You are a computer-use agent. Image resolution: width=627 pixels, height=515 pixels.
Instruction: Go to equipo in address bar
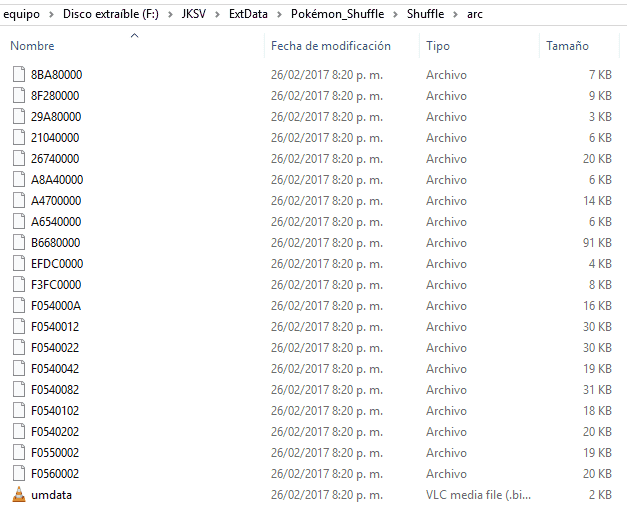(22, 14)
